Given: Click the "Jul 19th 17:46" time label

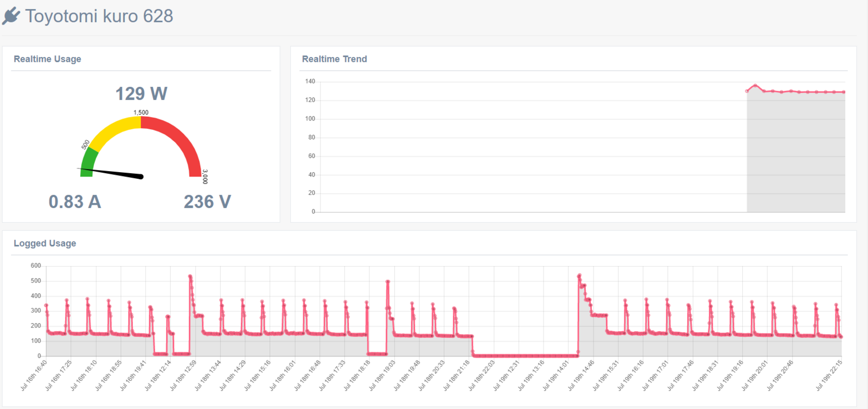Looking at the screenshot, I should (x=680, y=375).
